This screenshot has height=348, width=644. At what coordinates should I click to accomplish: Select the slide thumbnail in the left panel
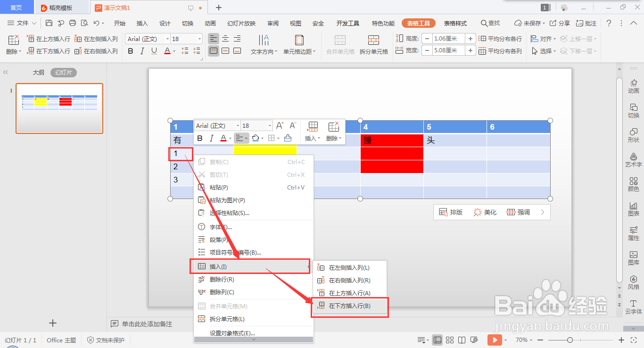tap(59, 108)
